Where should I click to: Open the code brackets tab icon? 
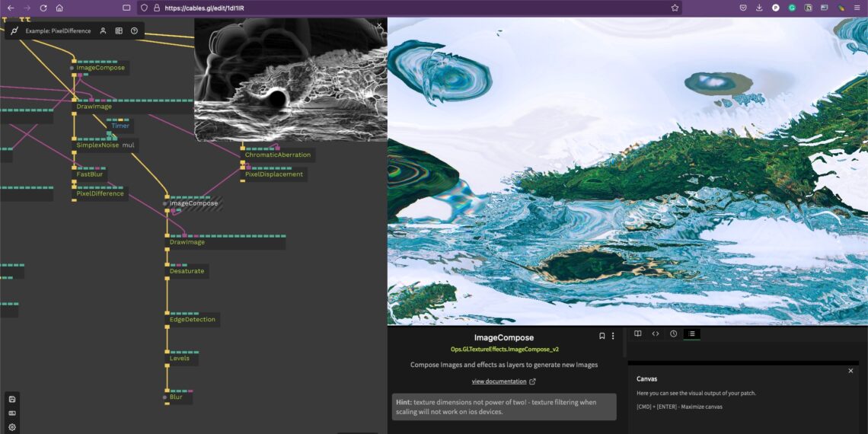(656, 333)
